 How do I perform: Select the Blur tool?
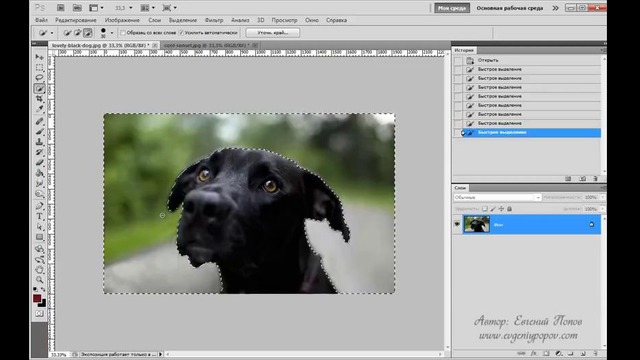point(39,184)
